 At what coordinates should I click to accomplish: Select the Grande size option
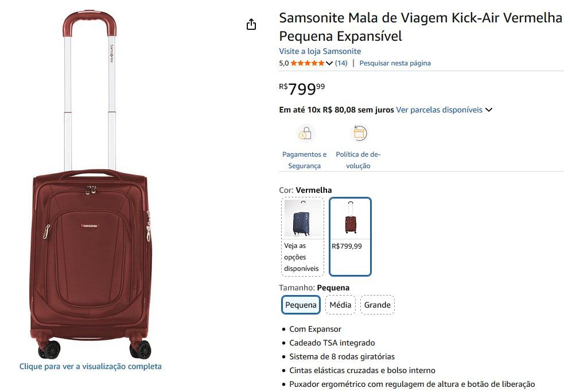(378, 305)
